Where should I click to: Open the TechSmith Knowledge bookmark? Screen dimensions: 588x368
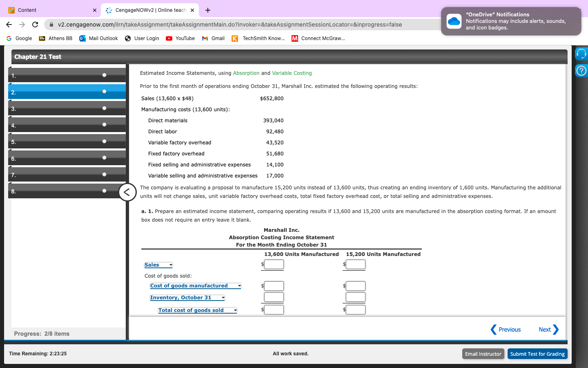click(258, 38)
